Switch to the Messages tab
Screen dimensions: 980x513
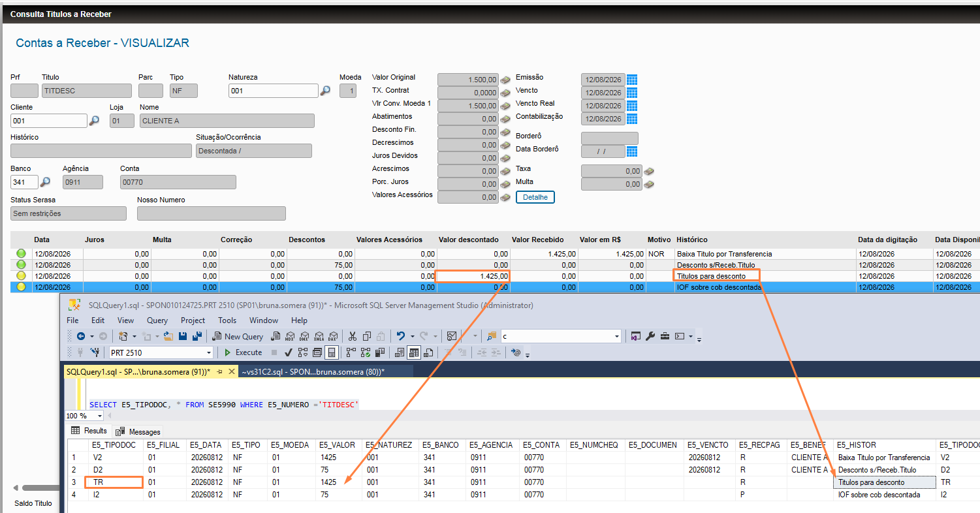coord(138,431)
